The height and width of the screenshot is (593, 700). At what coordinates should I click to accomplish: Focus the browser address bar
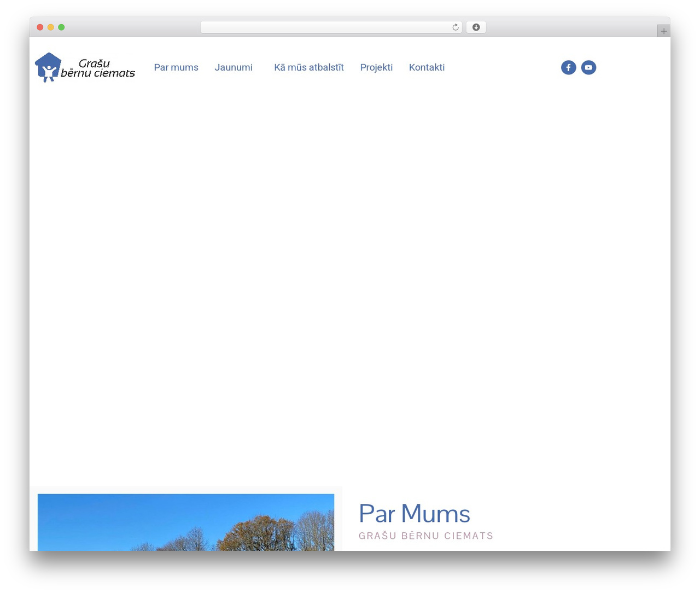(331, 27)
